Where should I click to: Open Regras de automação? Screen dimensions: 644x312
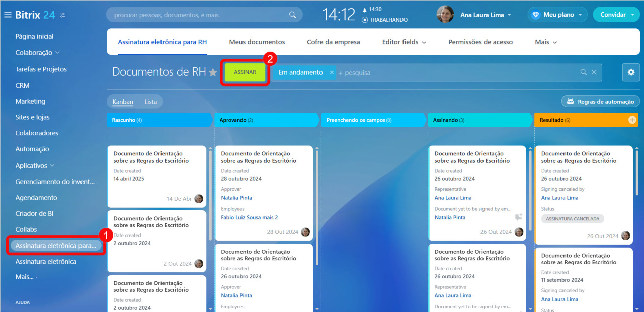click(x=600, y=102)
